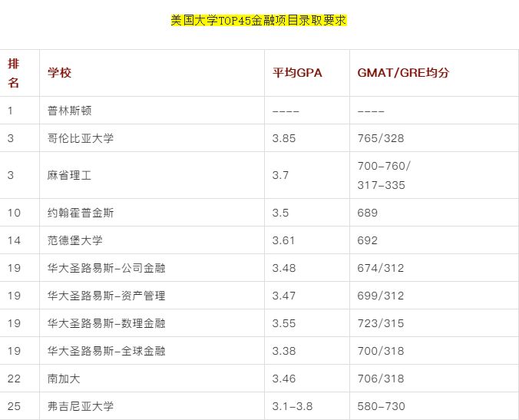Click GPA range 3.1-3.8
The image size is (519, 420).
click(293, 406)
